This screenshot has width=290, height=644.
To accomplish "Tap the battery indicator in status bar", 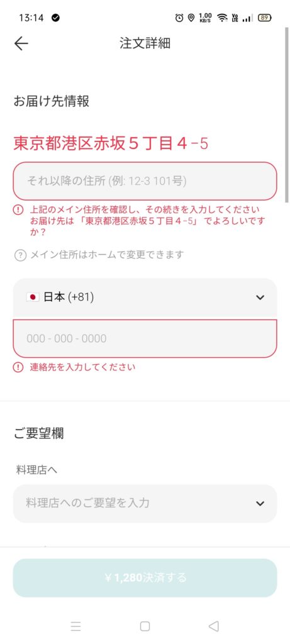I will pyautogui.click(x=265, y=18).
